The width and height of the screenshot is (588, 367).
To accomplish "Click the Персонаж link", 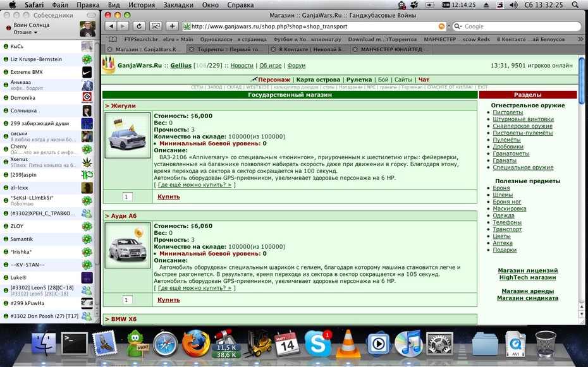I will point(274,80).
